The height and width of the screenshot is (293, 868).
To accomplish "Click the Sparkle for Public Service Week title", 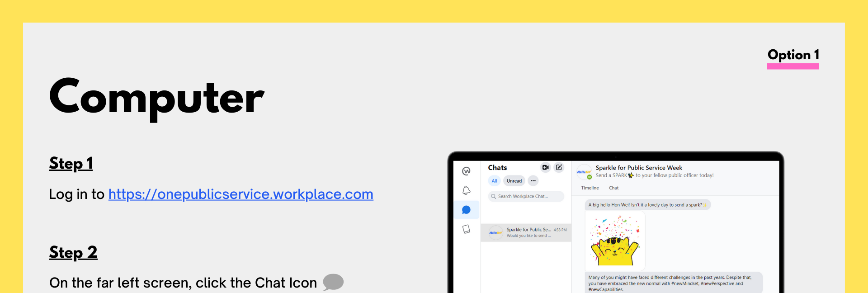I will coord(639,168).
